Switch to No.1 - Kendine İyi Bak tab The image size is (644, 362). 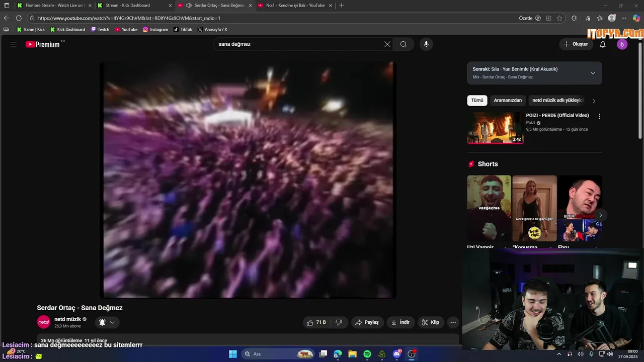(x=295, y=6)
